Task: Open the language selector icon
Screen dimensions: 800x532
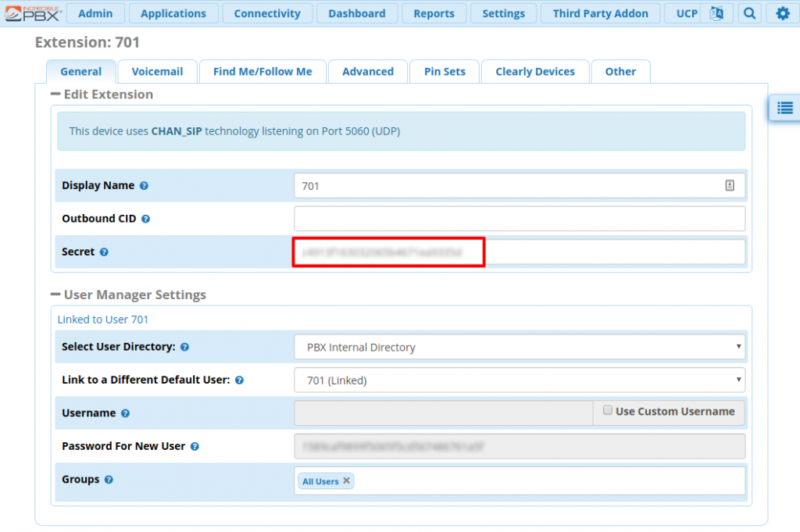Action: (x=716, y=13)
